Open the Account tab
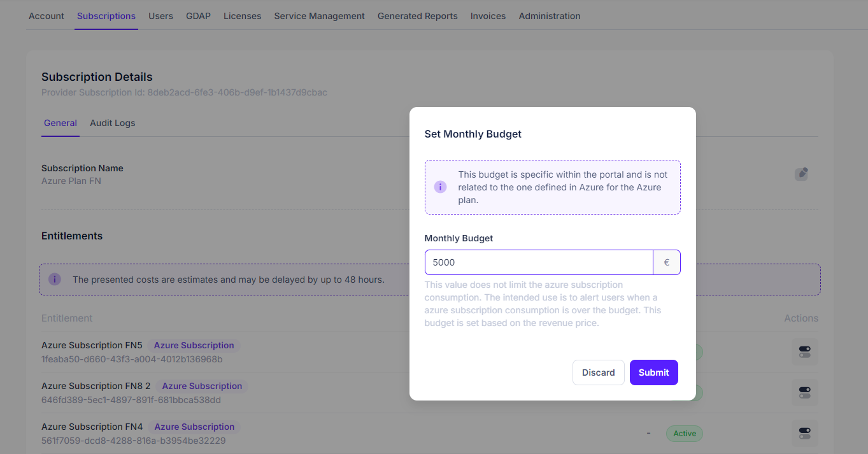Image resolution: width=868 pixels, height=454 pixels. pyautogui.click(x=46, y=16)
